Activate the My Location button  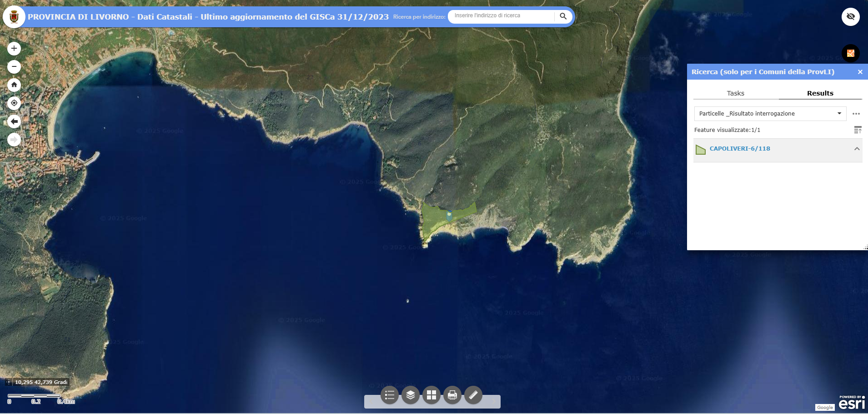[x=14, y=103]
